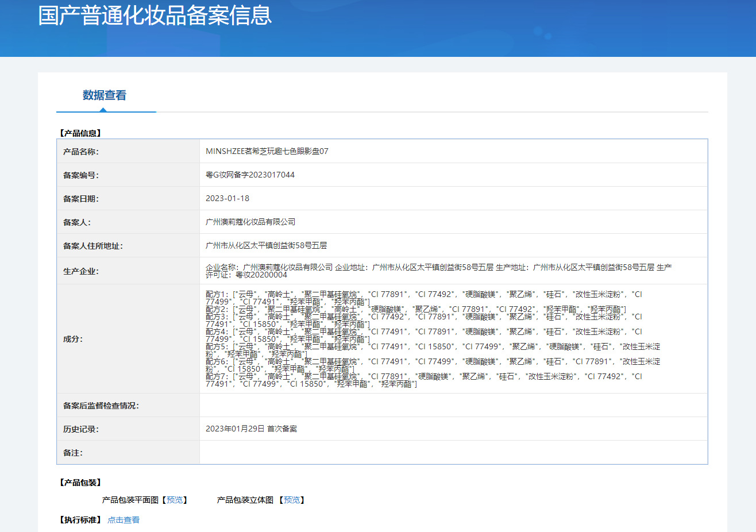Click the 历史记录 row label

81,429
